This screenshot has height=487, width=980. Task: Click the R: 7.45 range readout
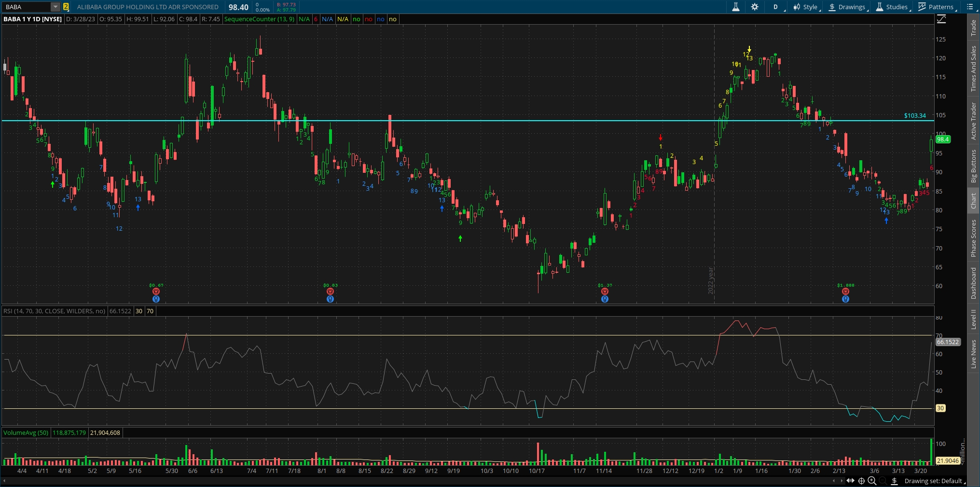211,19
